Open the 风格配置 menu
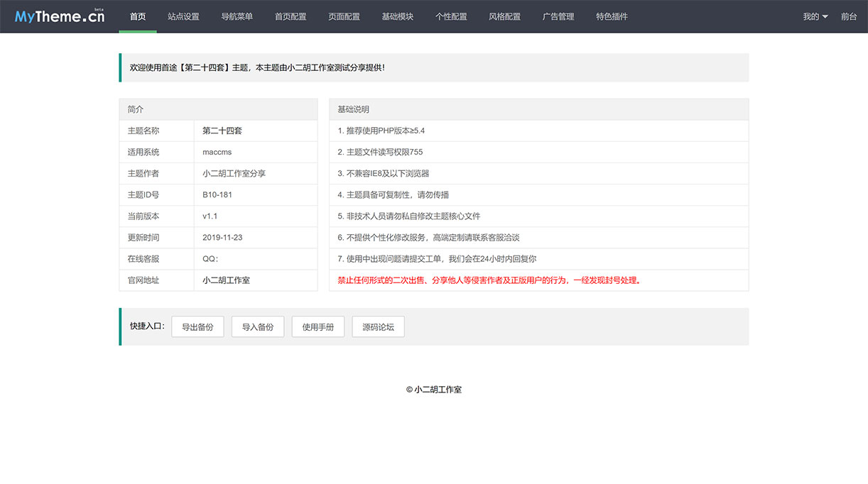The image size is (868, 484). 505,16
